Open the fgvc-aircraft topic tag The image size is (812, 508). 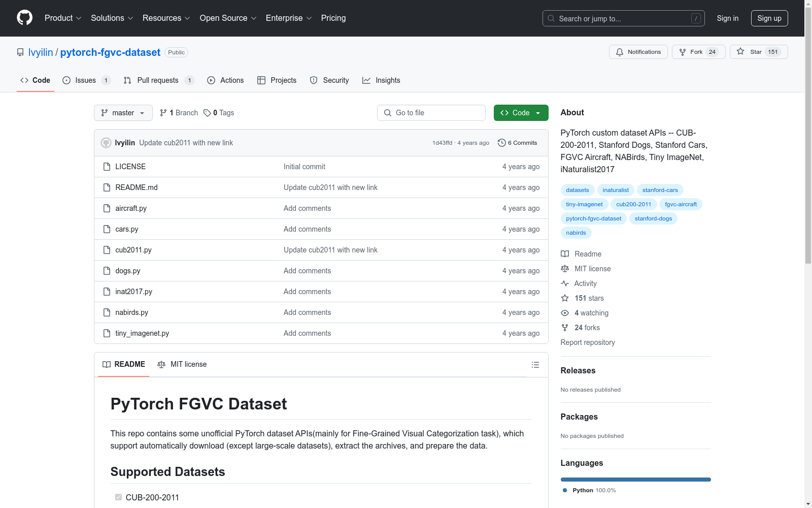[x=681, y=204]
